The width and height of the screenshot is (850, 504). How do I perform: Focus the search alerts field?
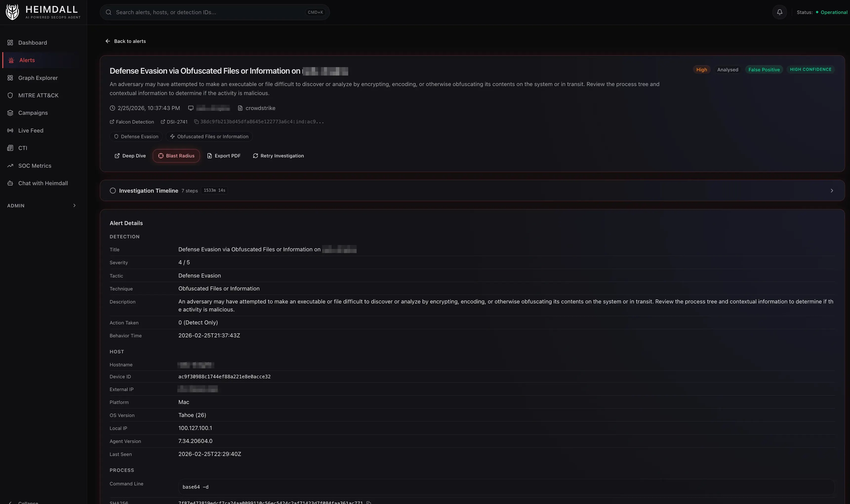(x=204, y=12)
